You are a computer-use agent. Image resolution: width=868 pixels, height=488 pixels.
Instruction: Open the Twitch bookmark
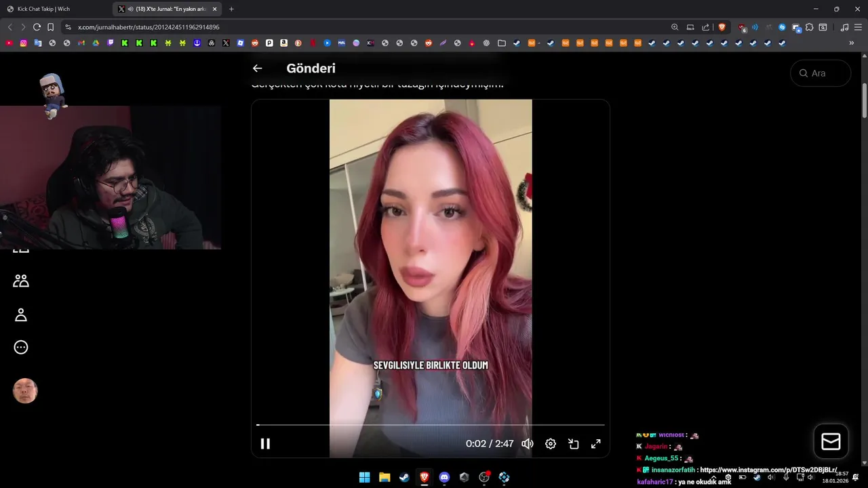pyautogui.click(x=111, y=43)
